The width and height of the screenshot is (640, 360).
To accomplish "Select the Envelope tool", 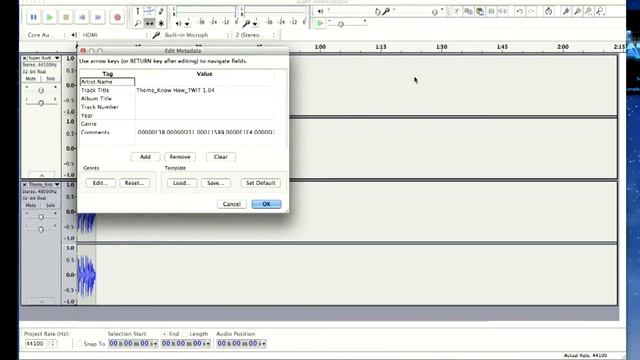I will [x=149, y=11].
